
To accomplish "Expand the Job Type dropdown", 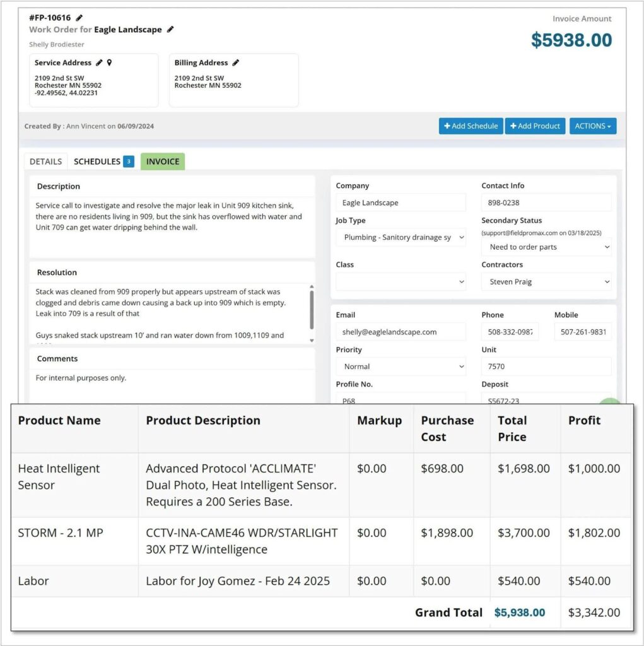I will [401, 238].
